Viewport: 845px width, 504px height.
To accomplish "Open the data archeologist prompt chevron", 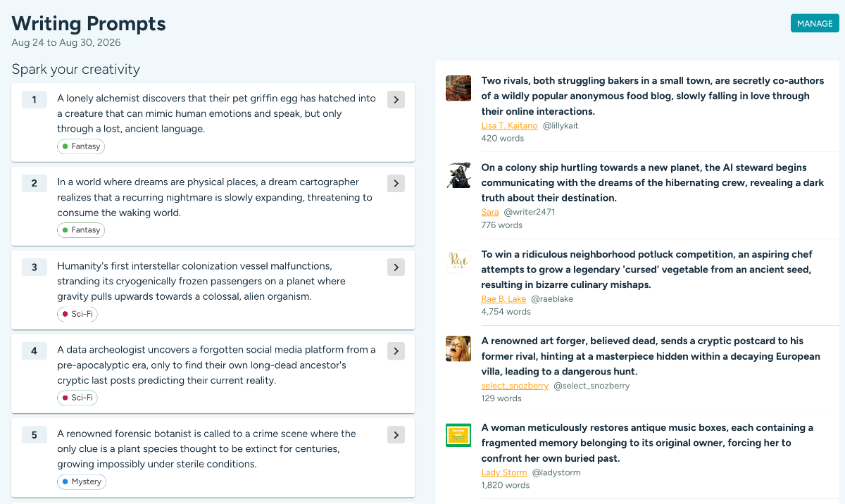I will point(396,351).
